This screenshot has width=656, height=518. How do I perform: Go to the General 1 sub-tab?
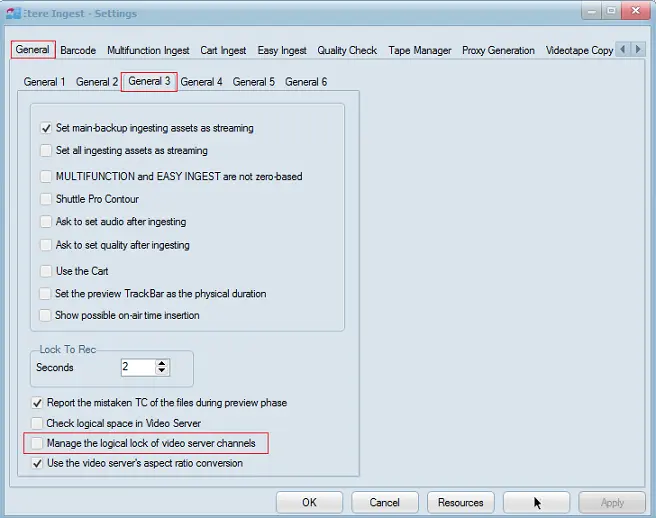pos(45,82)
